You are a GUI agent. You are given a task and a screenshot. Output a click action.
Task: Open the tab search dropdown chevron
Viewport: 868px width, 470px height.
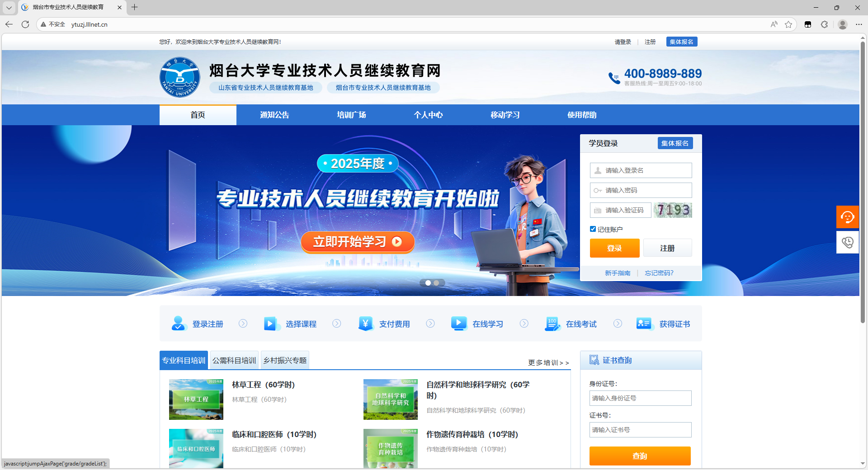9,7
